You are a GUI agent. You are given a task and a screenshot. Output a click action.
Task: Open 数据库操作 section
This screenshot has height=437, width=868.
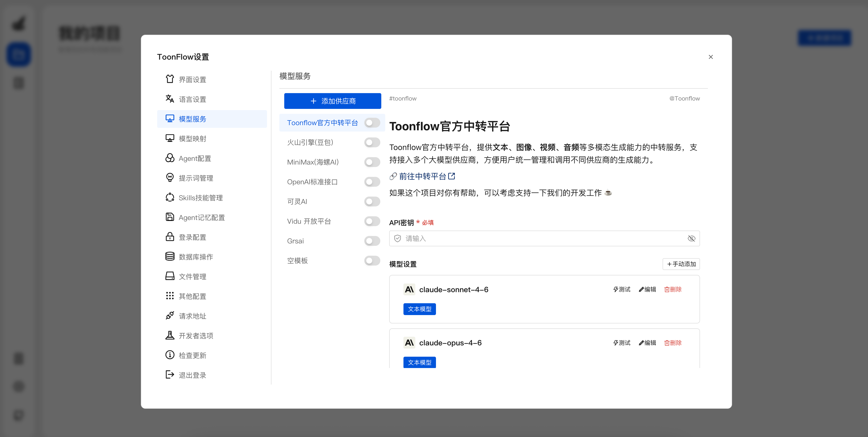click(212, 257)
